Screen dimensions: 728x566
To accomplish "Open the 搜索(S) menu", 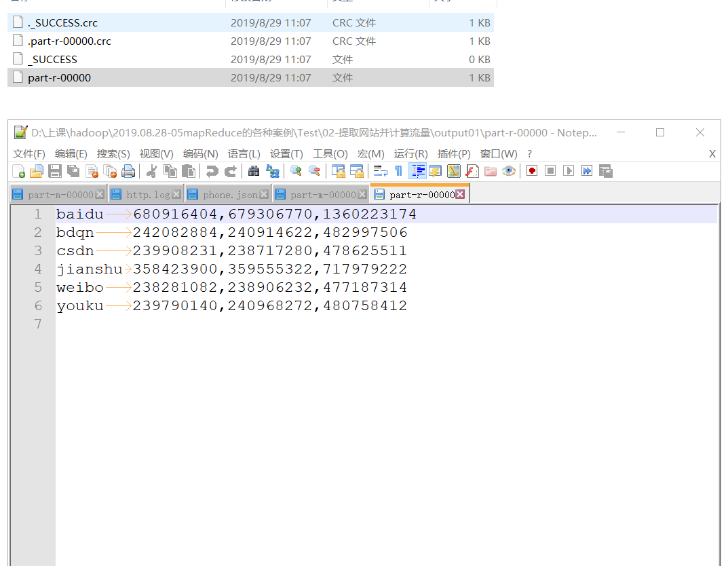I will pos(113,153).
